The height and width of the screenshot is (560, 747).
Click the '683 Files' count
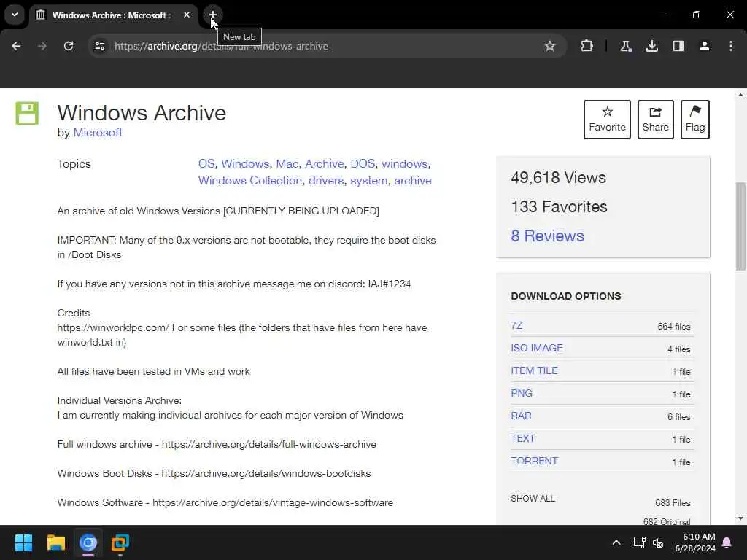point(673,503)
